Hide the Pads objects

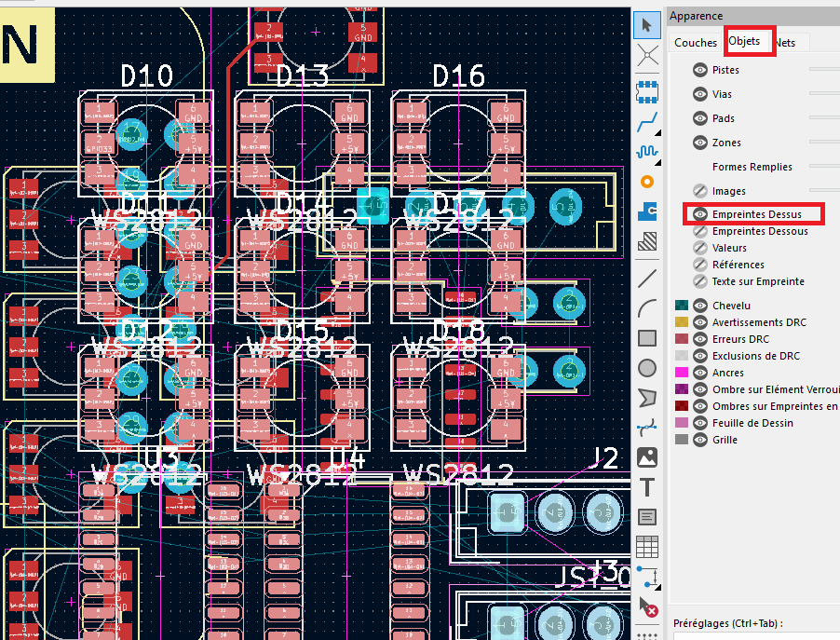[x=699, y=118]
